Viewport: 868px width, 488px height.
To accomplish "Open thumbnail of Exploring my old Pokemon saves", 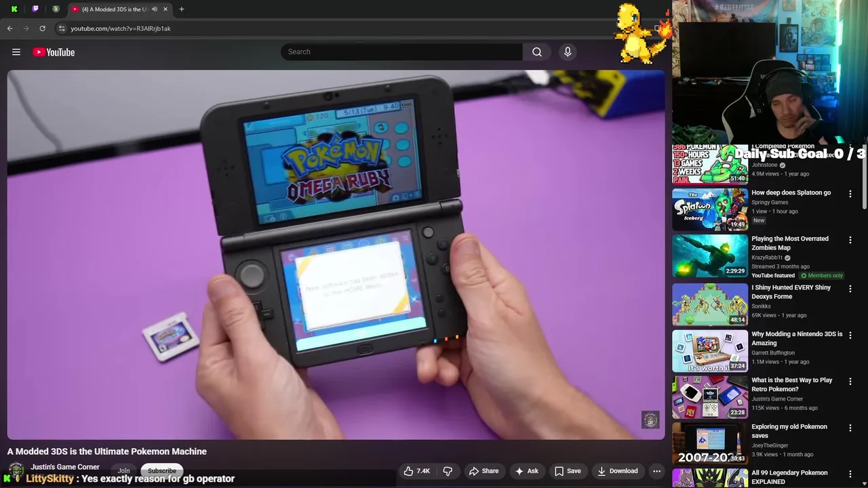I will click(710, 443).
